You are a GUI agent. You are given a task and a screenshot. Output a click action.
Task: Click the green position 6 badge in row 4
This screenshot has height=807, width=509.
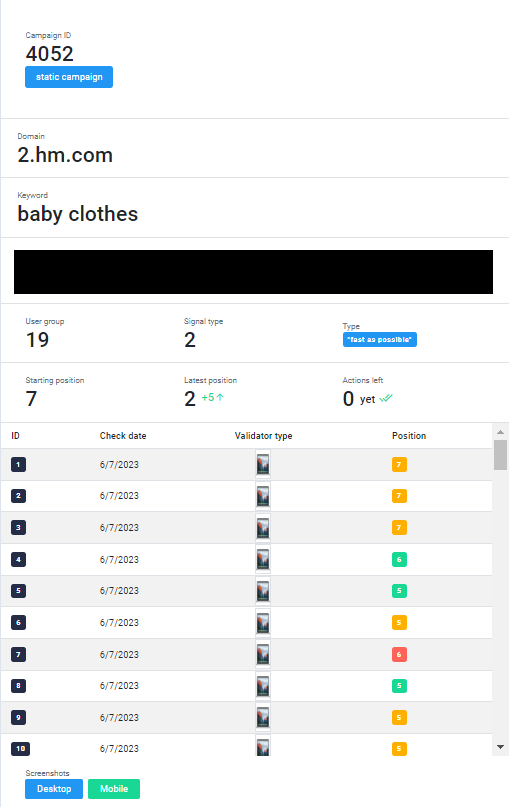[399, 559]
